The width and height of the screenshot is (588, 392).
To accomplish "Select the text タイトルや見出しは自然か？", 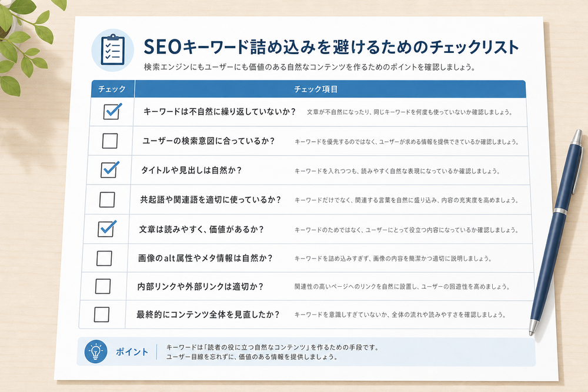I will (191, 170).
